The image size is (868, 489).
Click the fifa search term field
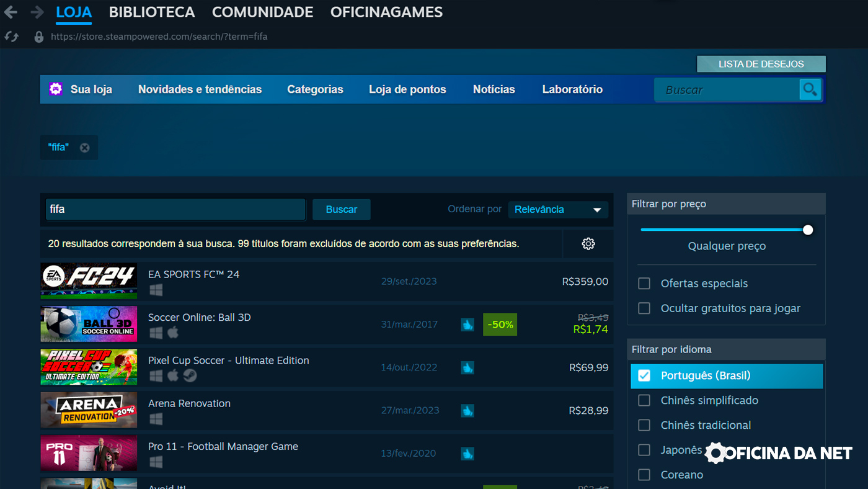pyautogui.click(x=175, y=209)
